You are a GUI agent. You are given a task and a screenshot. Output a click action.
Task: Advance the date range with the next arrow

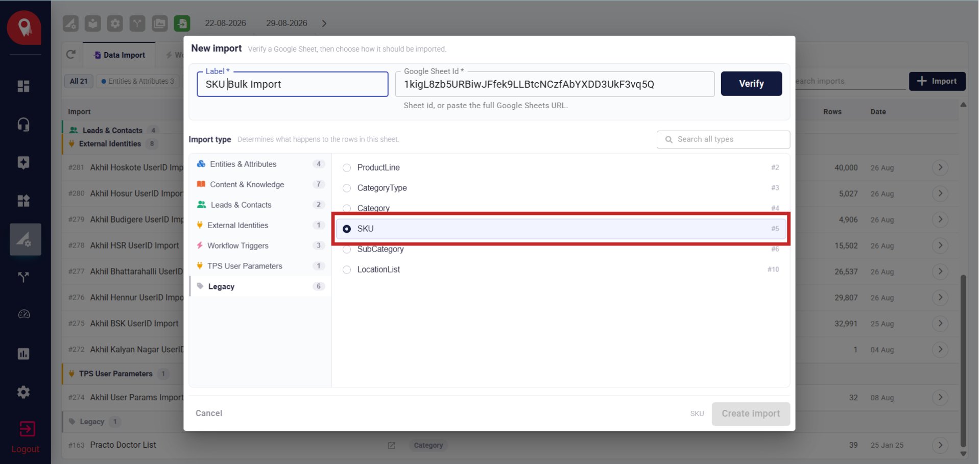pyautogui.click(x=324, y=23)
